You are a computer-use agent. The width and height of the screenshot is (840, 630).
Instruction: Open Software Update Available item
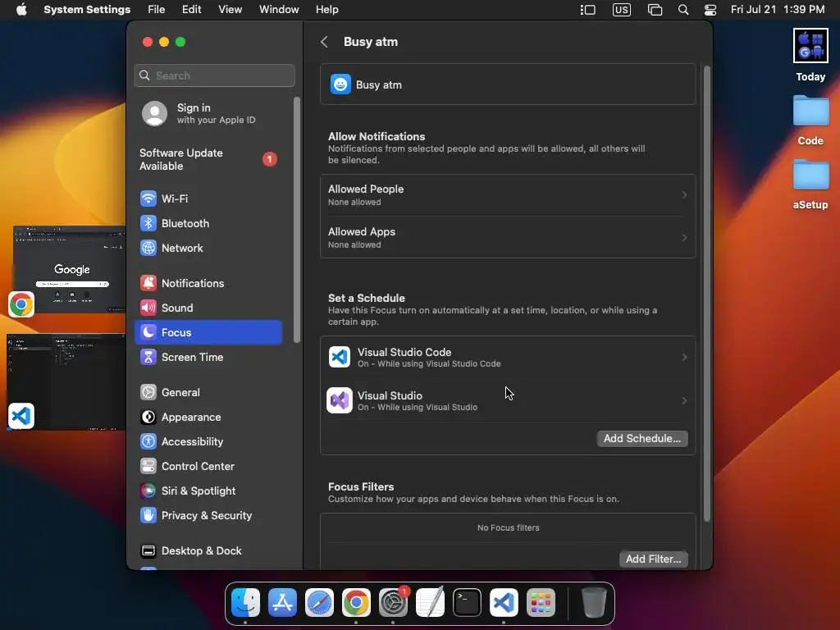pyautogui.click(x=208, y=160)
